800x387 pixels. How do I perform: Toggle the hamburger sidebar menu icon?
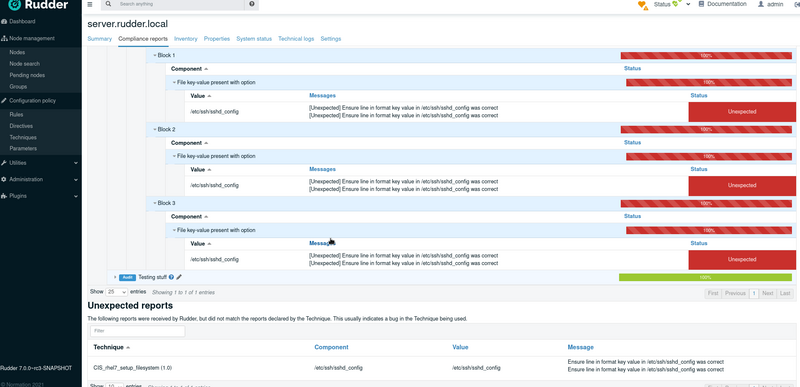coord(90,4)
